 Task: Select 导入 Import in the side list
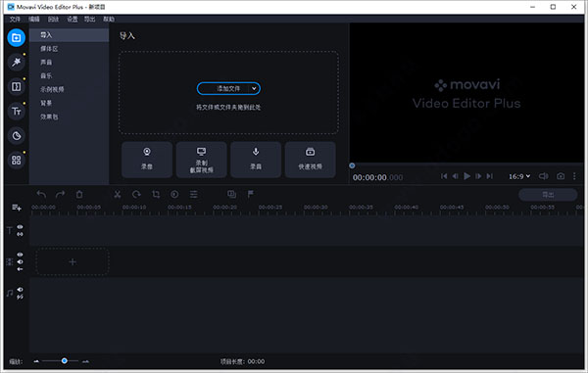pyautogui.click(x=69, y=35)
